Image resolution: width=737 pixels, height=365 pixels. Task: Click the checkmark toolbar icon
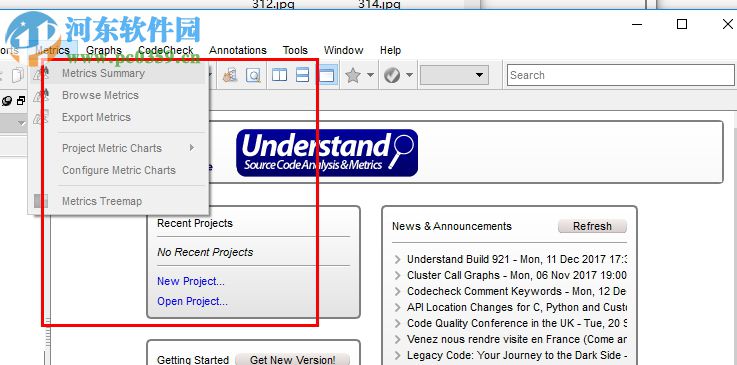[x=392, y=75]
